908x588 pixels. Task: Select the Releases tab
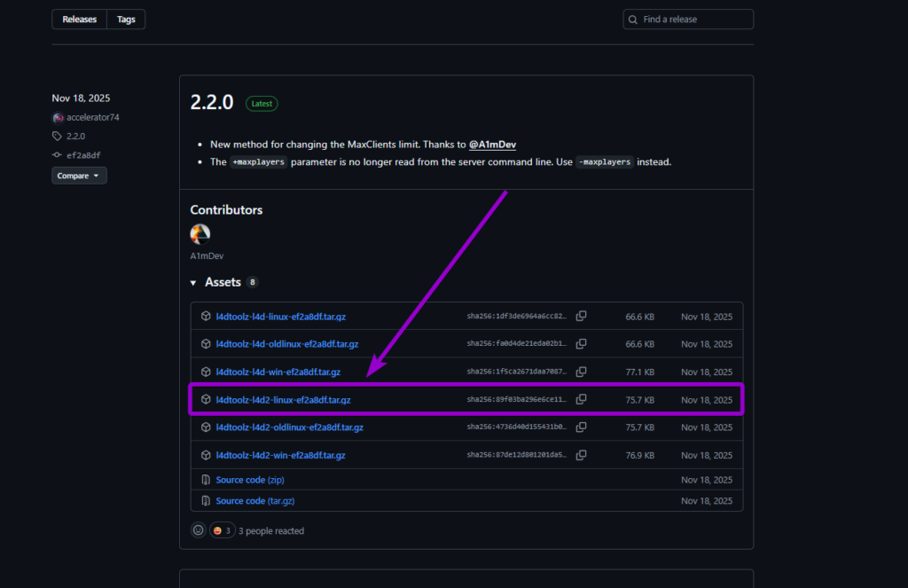(79, 19)
